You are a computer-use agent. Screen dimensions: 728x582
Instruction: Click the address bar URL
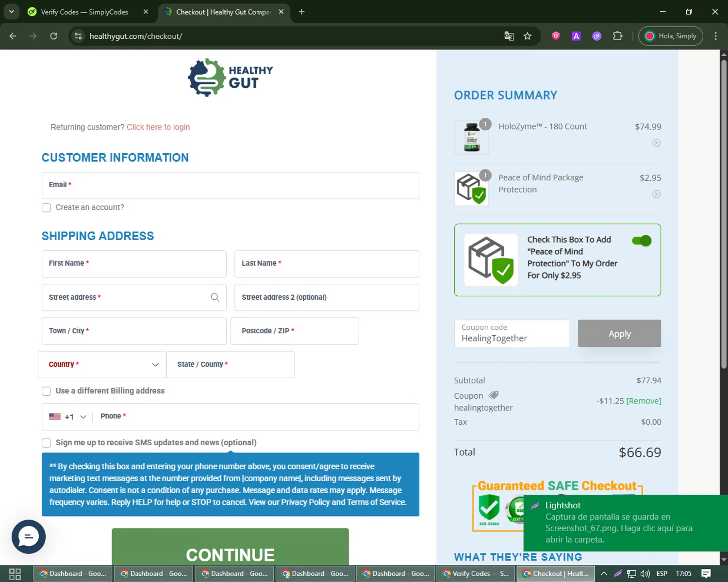pyautogui.click(x=136, y=36)
